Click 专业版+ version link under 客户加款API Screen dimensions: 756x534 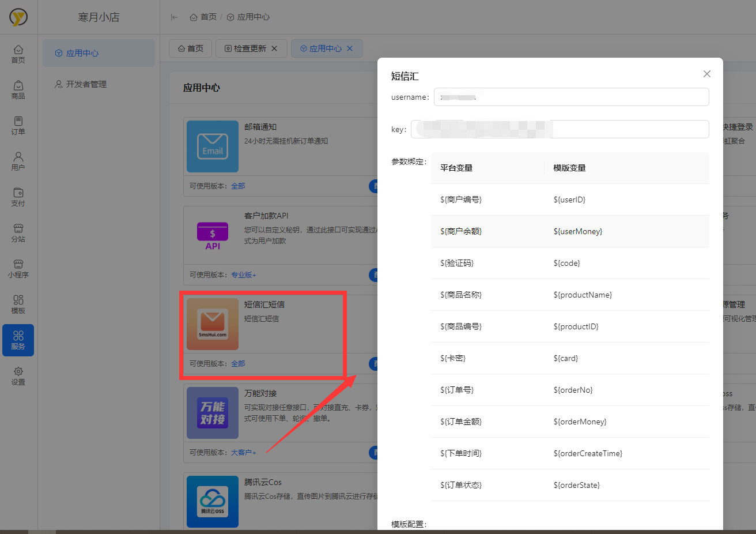[x=243, y=275]
